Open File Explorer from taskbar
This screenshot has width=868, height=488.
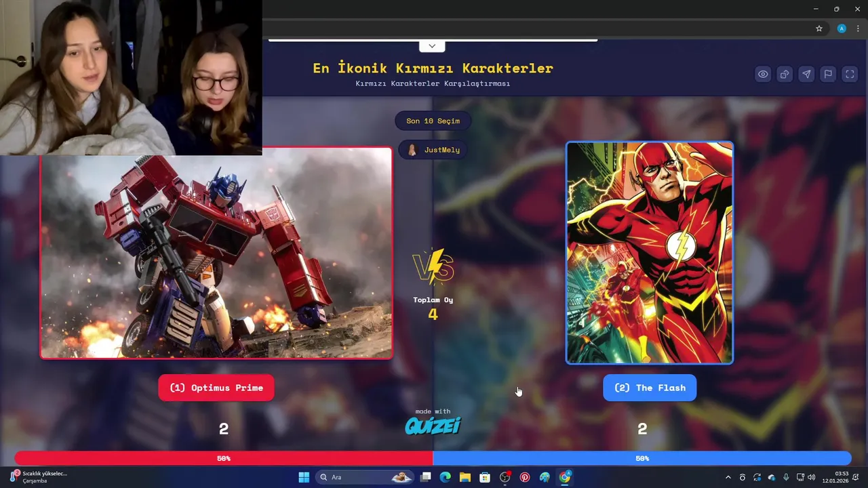[x=465, y=477]
